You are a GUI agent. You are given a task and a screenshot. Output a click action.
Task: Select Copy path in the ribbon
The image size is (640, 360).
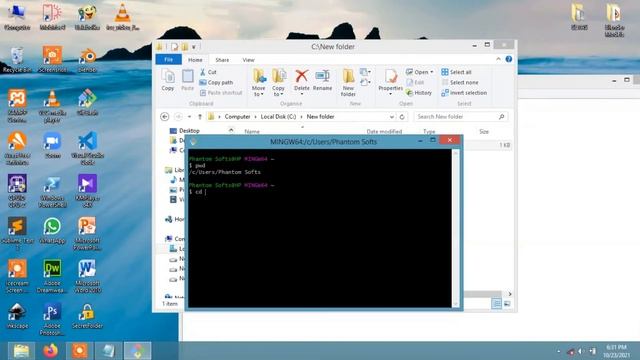[216, 82]
